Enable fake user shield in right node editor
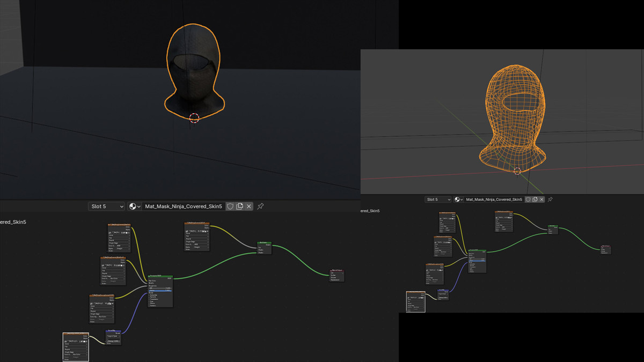644x362 pixels. [x=529, y=200]
